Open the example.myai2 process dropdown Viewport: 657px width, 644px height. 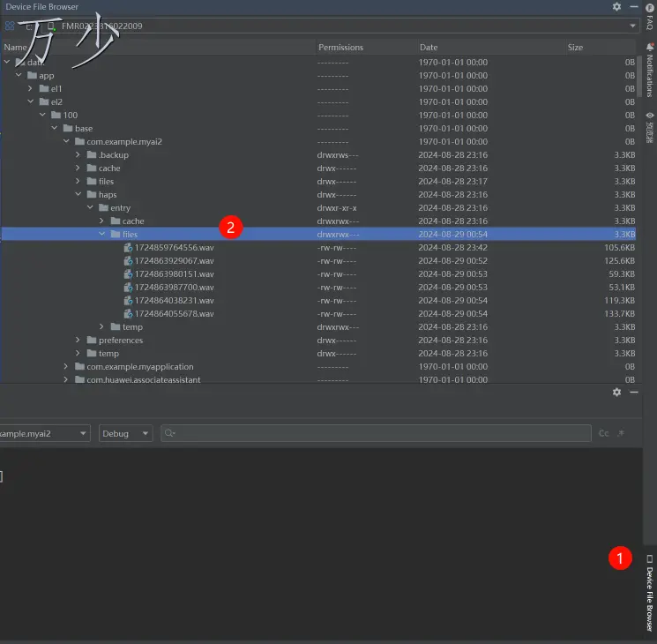coord(44,433)
